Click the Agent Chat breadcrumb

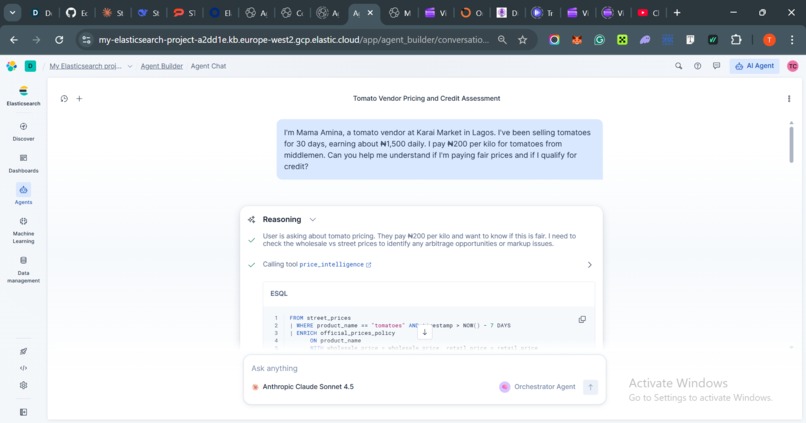(208, 66)
